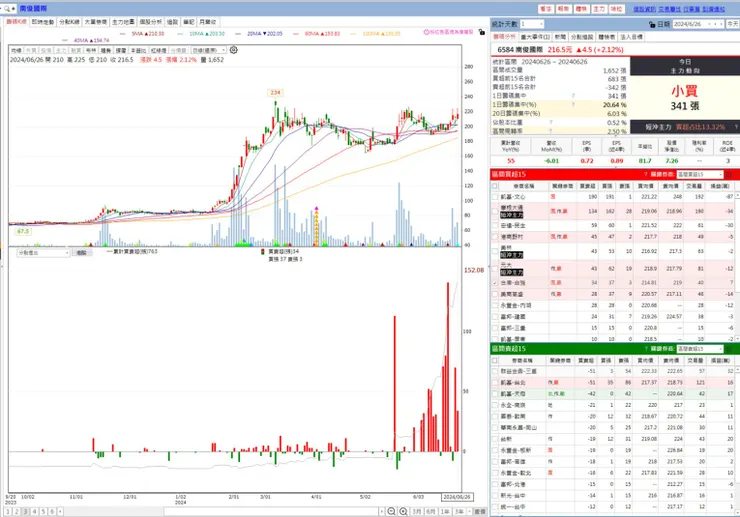This screenshot has height=517, width=740.
Task: Step date forward with right arrow
Action: (x=721, y=24)
